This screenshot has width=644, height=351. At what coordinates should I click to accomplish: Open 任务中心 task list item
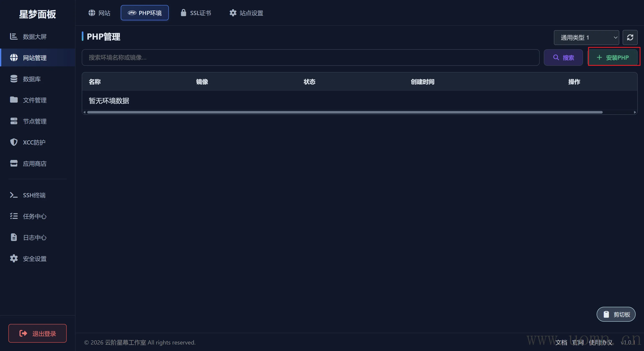(35, 216)
